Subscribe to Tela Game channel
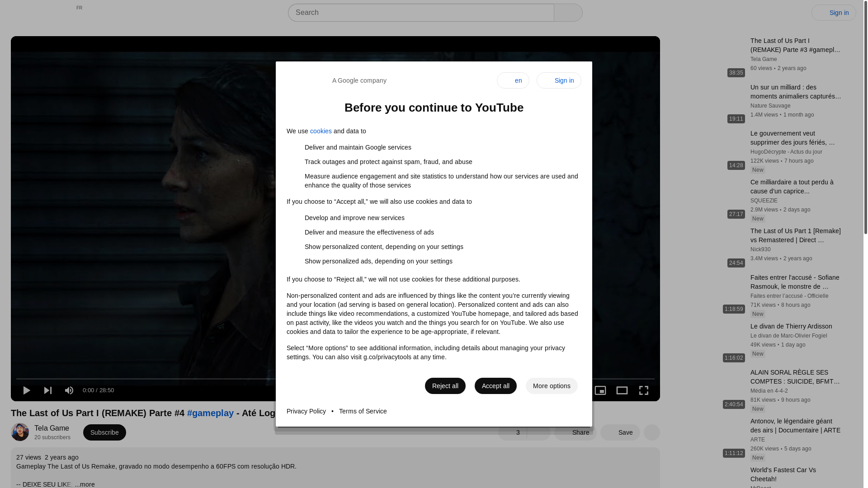 pos(104,432)
